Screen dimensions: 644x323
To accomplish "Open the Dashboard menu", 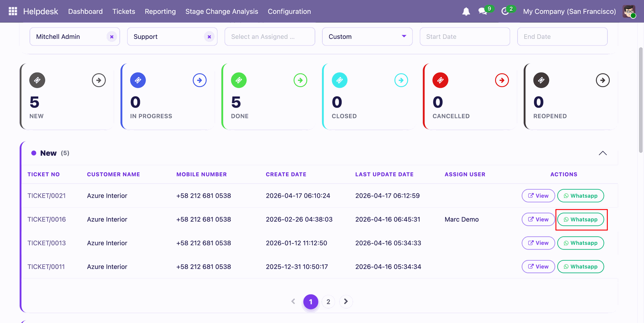I will click(86, 11).
